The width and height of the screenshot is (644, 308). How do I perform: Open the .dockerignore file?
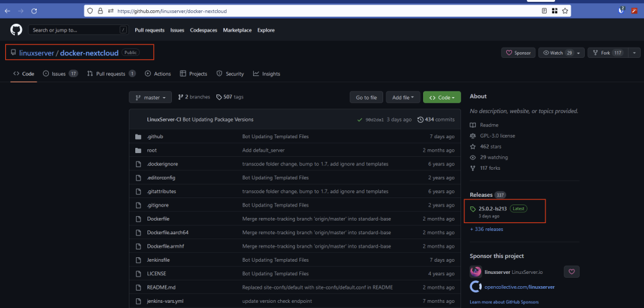pyautogui.click(x=163, y=164)
